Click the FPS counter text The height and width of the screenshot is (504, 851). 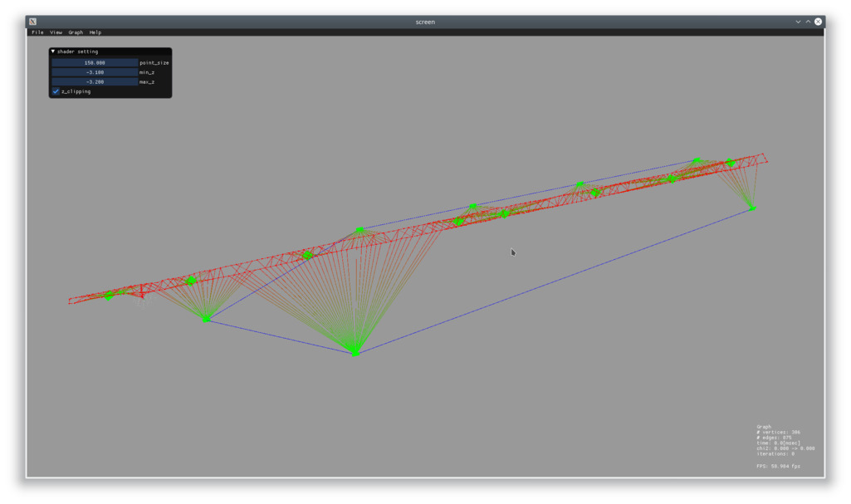click(778, 467)
